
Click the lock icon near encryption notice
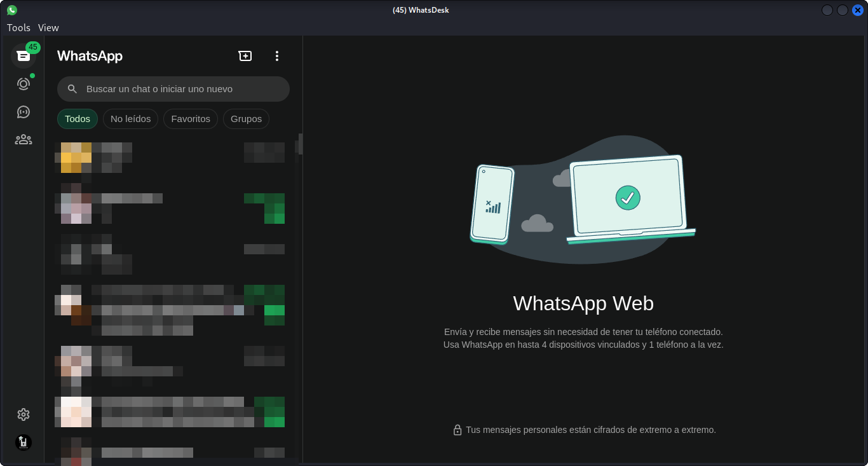(458, 430)
